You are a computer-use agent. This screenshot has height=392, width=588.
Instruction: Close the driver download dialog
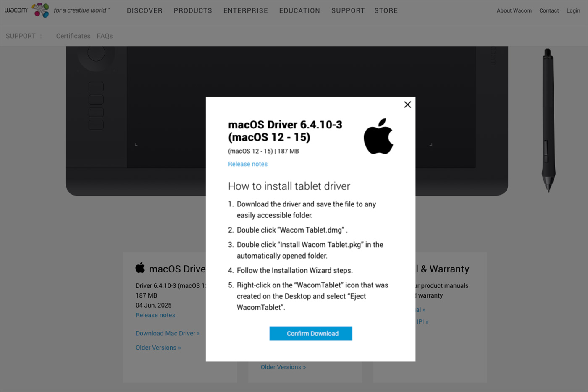pos(407,105)
